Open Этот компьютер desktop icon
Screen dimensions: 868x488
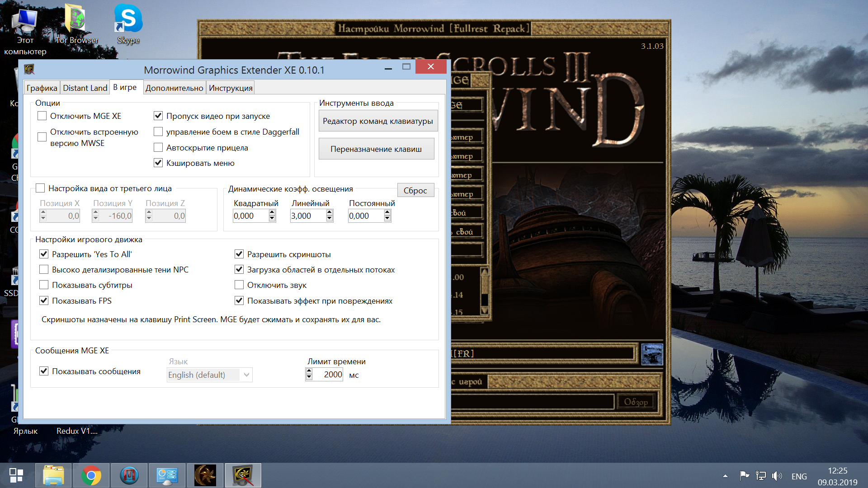tap(25, 32)
